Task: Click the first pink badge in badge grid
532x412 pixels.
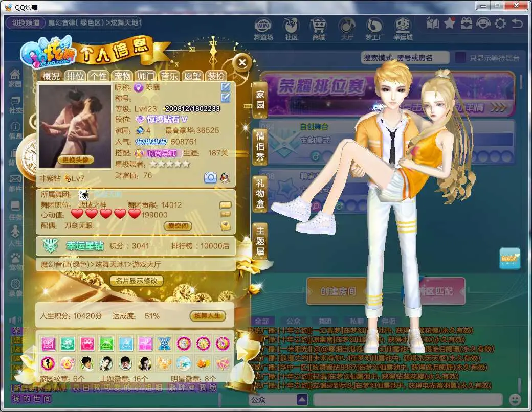Action: pyautogui.click(x=48, y=344)
